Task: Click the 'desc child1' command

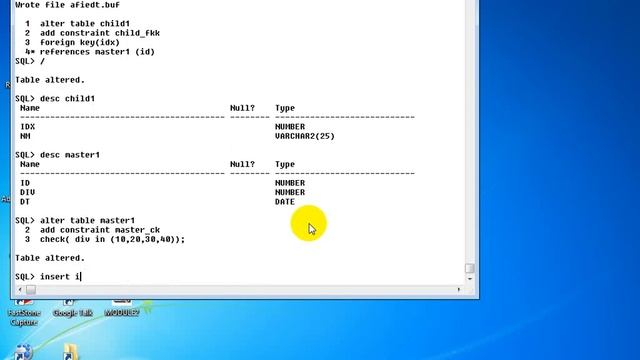Action: pyautogui.click(x=67, y=99)
